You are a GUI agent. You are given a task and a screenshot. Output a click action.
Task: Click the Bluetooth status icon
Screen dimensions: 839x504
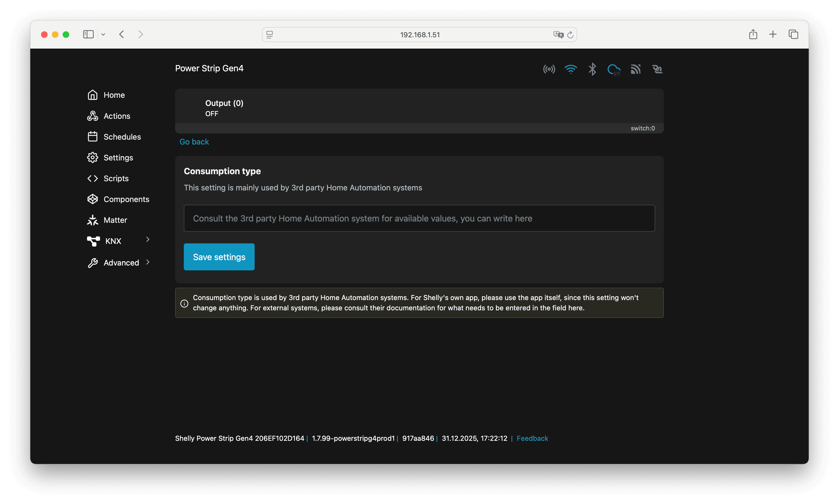(592, 69)
